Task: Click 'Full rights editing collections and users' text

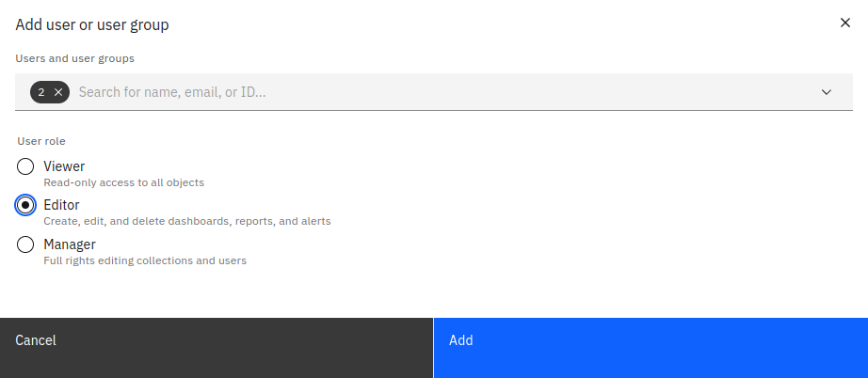Action: 145,260
